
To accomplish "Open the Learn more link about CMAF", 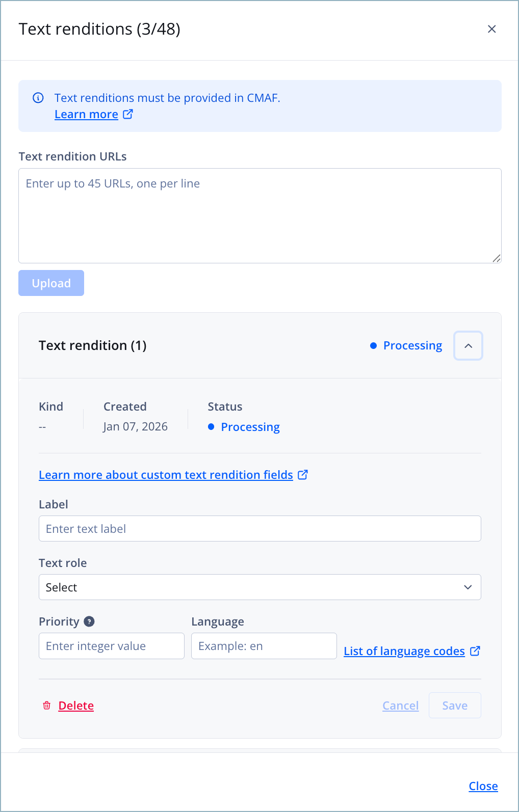I will tap(86, 114).
